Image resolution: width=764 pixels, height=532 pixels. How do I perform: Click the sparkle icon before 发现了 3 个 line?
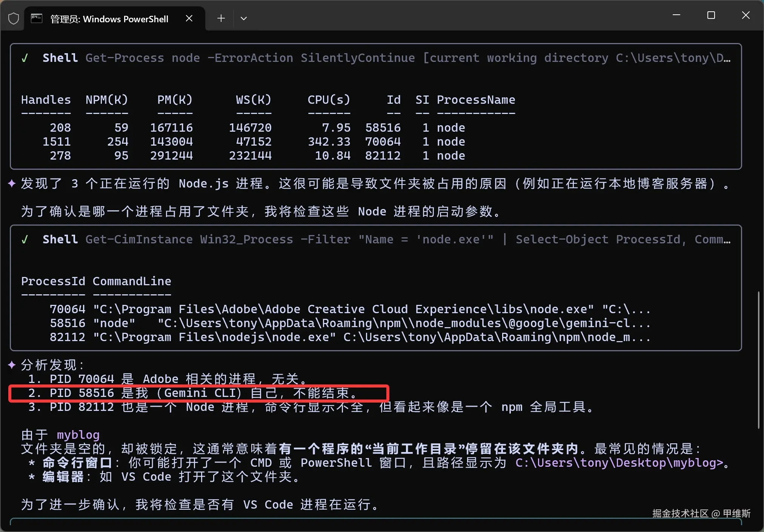coord(12,184)
